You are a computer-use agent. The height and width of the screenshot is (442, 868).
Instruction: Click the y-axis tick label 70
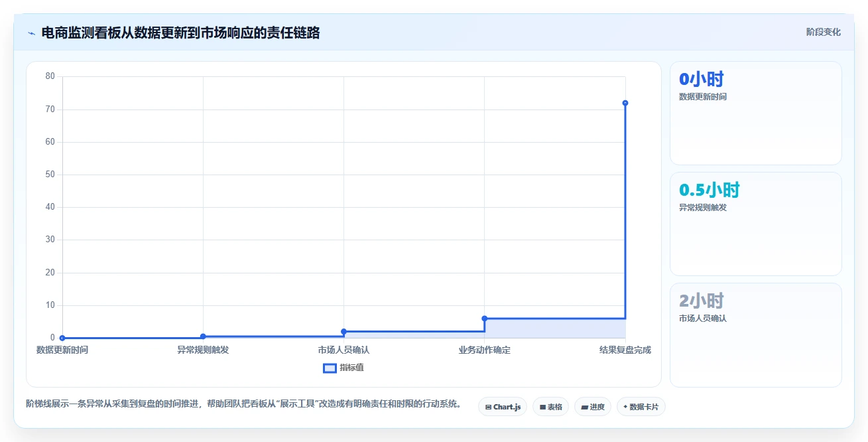[50, 109]
